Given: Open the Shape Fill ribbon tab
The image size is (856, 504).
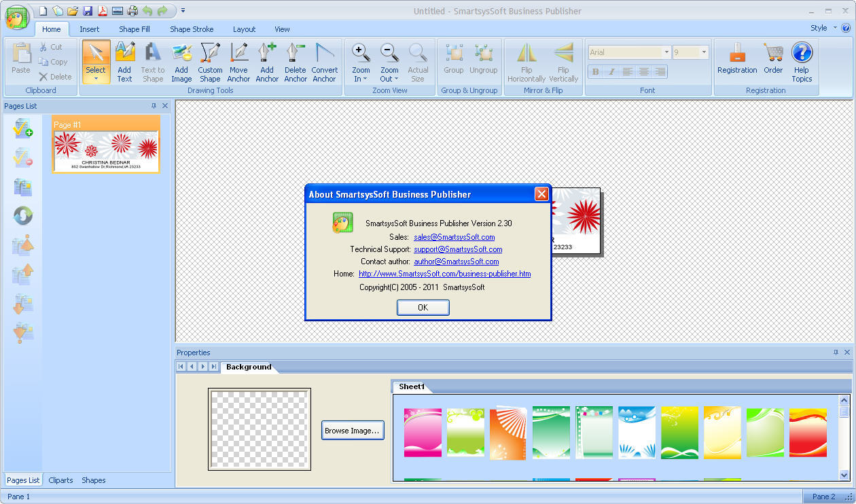Looking at the screenshot, I should (135, 29).
